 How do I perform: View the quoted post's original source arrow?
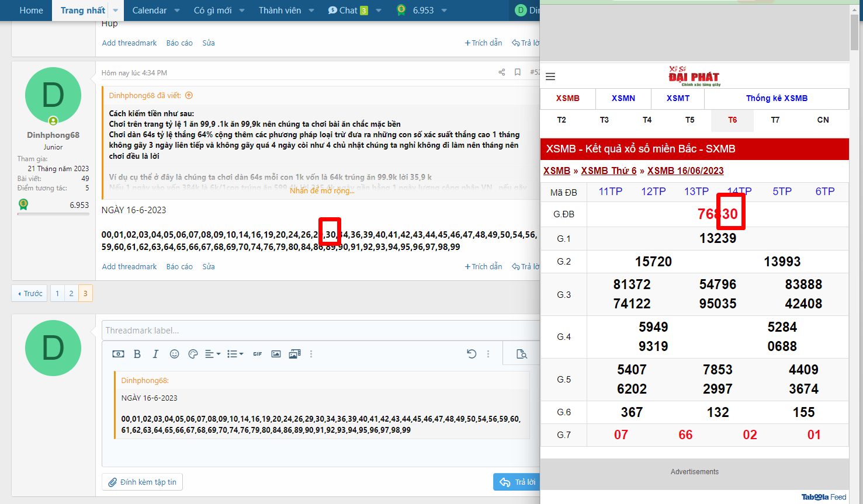coord(189,96)
